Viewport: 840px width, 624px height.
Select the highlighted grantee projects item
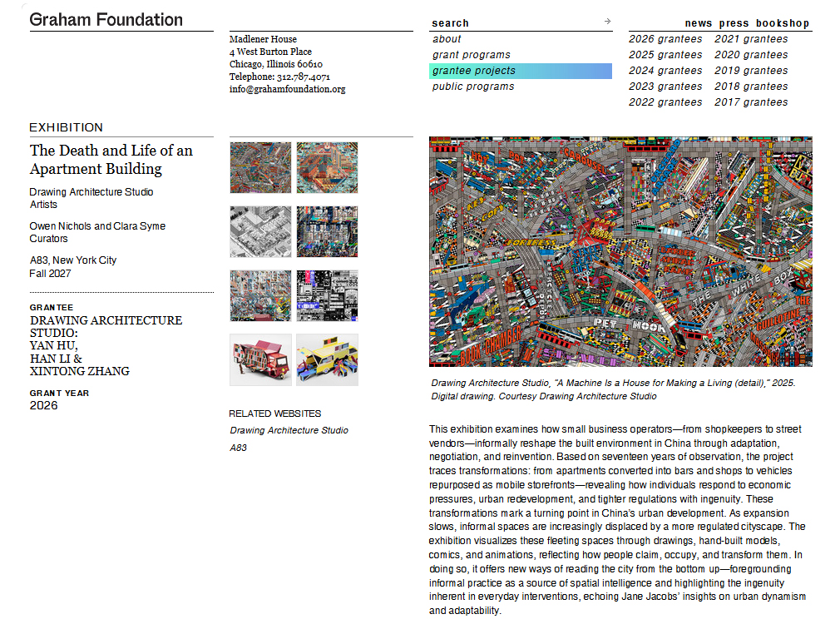(x=520, y=71)
